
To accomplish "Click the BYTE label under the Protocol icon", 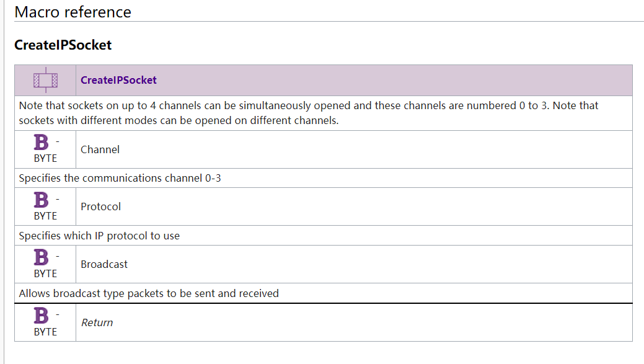I will pyautogui.click(x=45, y=216).
